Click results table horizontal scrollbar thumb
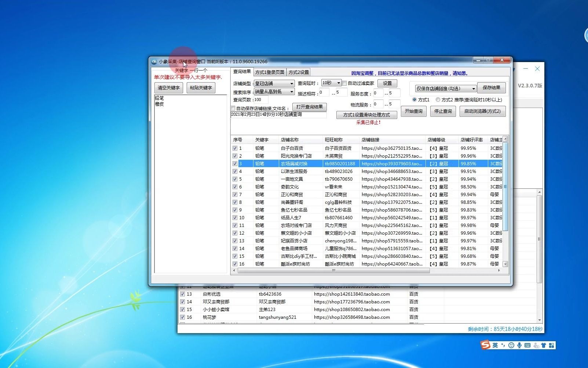This screenshot has height=368, width=588. [334, 270]
